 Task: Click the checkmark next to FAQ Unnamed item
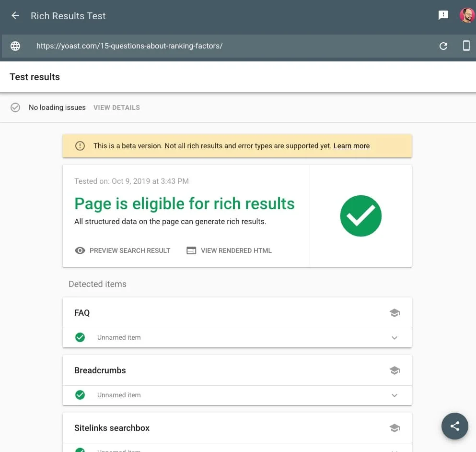click(80, 337)
